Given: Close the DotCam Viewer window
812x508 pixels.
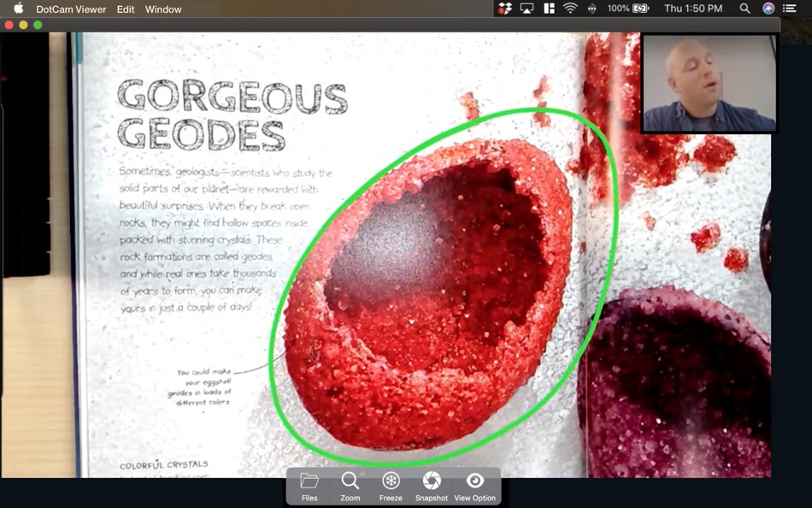Looking at the screenshot, I should 9,25.
